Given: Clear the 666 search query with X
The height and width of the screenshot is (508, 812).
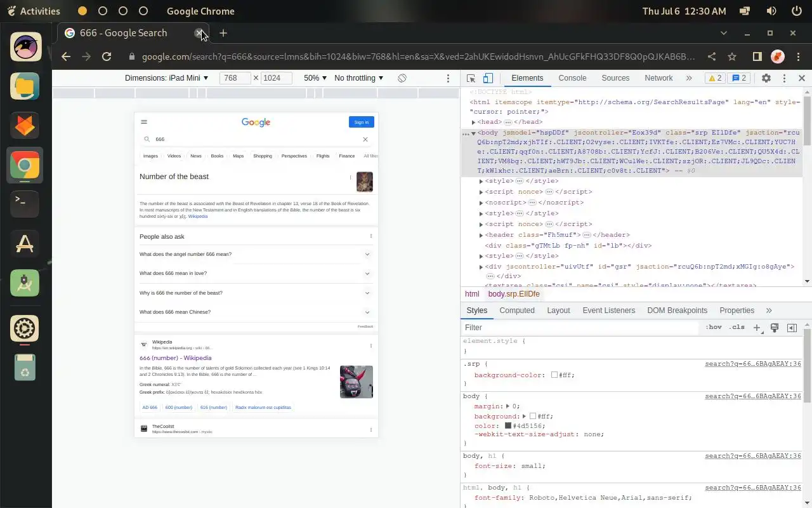Looking at the screenshot, I should click(365, 139).
